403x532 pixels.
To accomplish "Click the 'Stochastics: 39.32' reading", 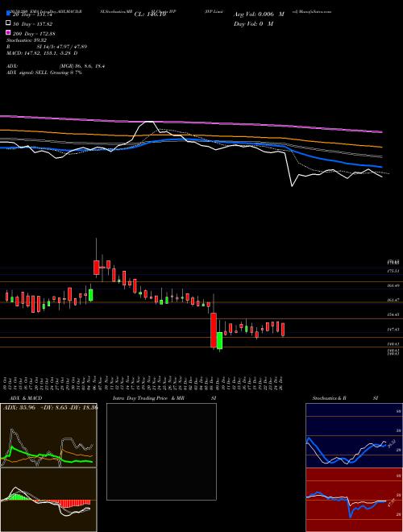I will [27, 40].
